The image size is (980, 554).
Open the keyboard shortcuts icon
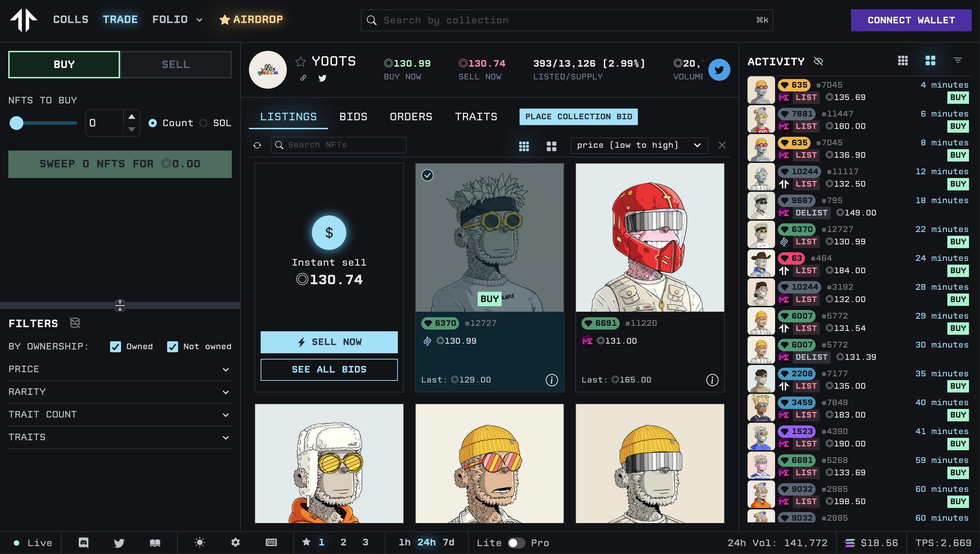click(x=271, y=542)
